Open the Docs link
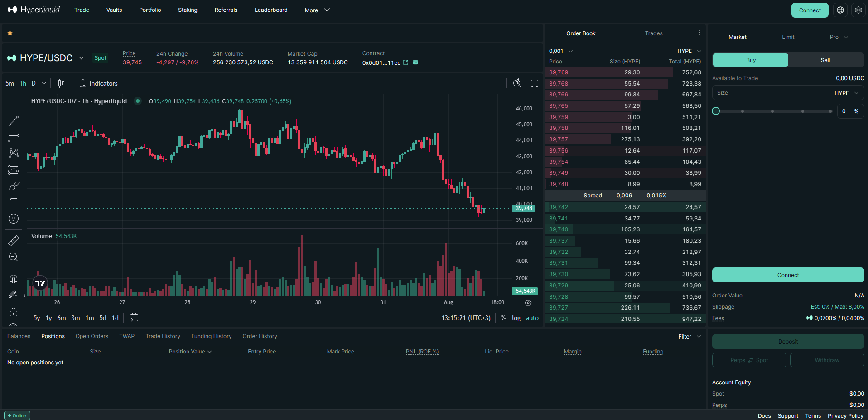This screenshot has width=868, height=420. (764, 416)
